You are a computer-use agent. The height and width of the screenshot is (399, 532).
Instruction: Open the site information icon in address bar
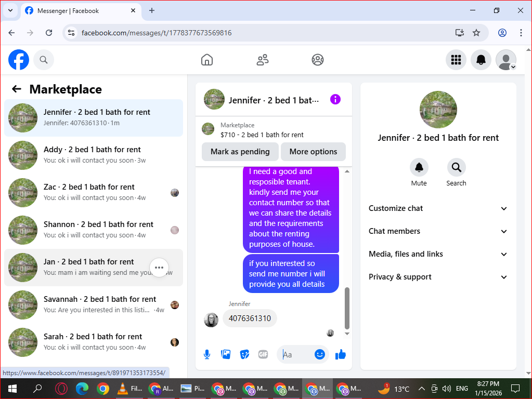[71, 33]
